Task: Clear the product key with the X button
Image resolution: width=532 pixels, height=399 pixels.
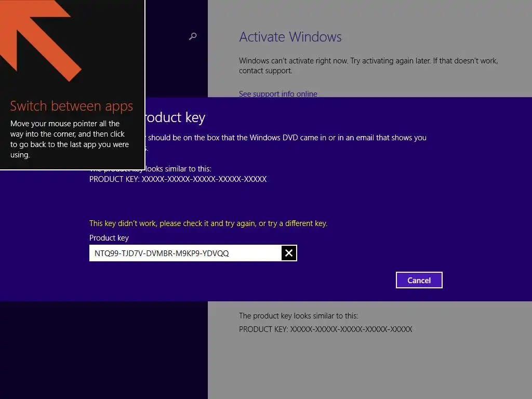Action: (x=289, y=253)
